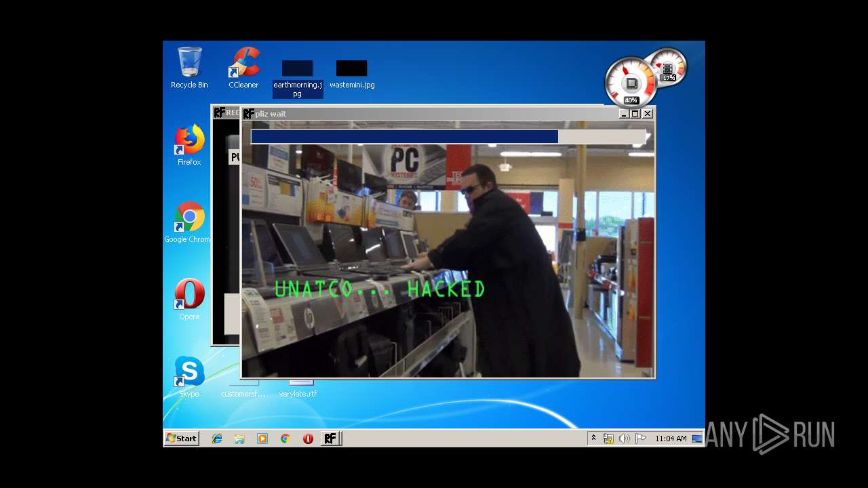Click the Opera icon in the taskbar
This screenshot has height=488, width=868.
coord(308,439)
